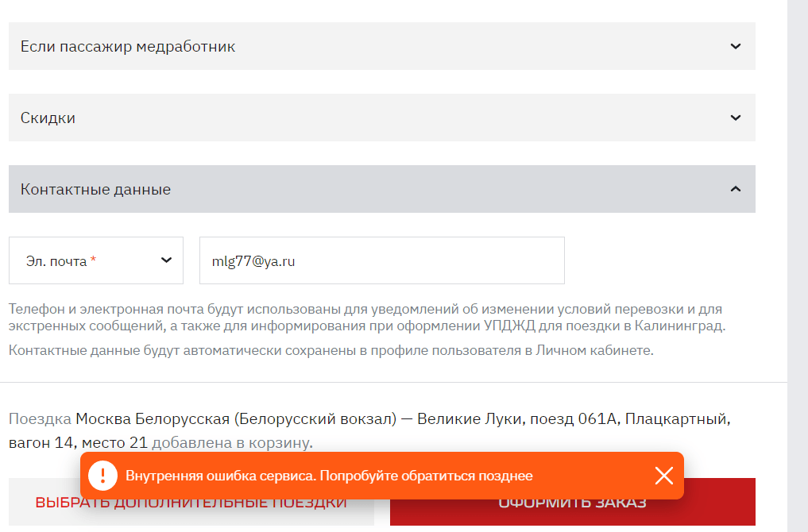Expand the 'Скидки' section chevron

(x=736, y=118)
